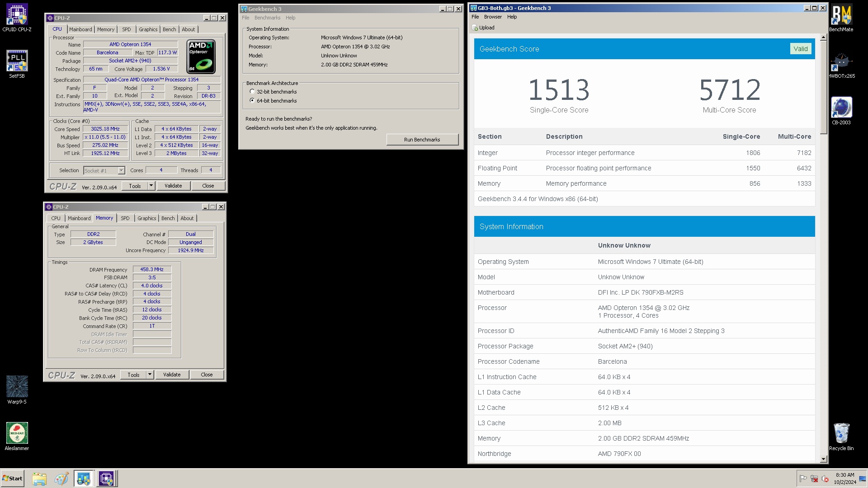Click the Core Speed value 3025.18 MHz
This screenshot has height=488, width=868.
tap(105, 129)
